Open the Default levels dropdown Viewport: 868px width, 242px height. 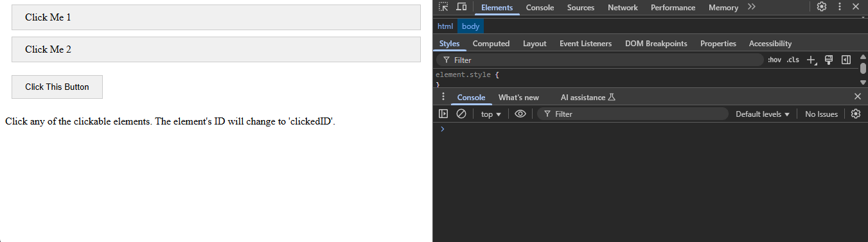tap(763, 114)
